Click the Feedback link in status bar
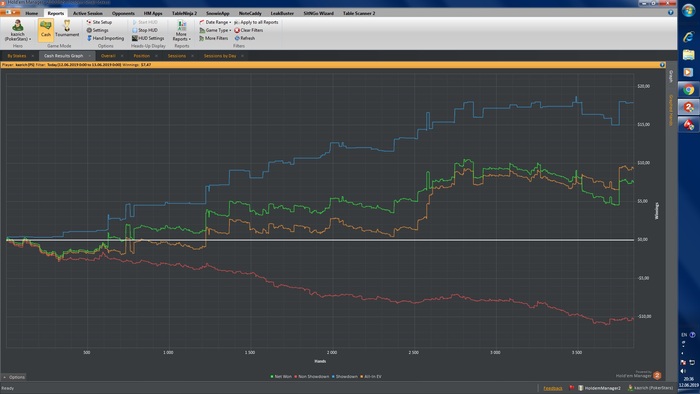Viewport: 700px width, 394px height. tap(553, 388)
